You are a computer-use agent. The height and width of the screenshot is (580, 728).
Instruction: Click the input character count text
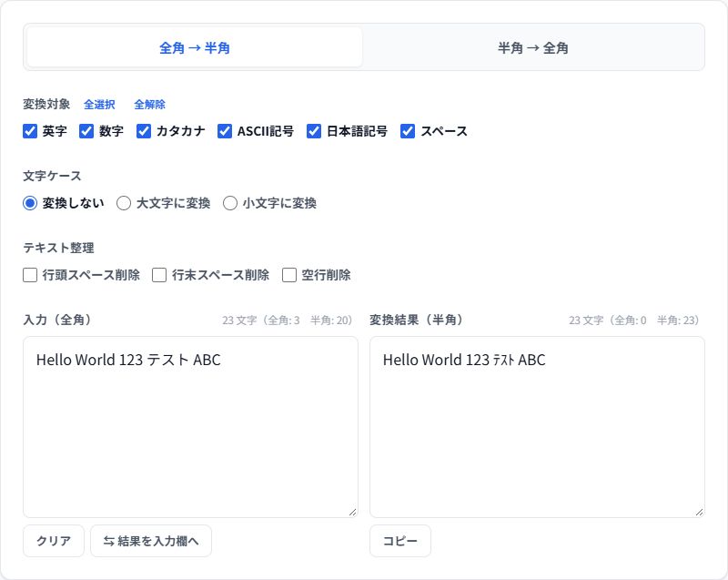(287, 321)
